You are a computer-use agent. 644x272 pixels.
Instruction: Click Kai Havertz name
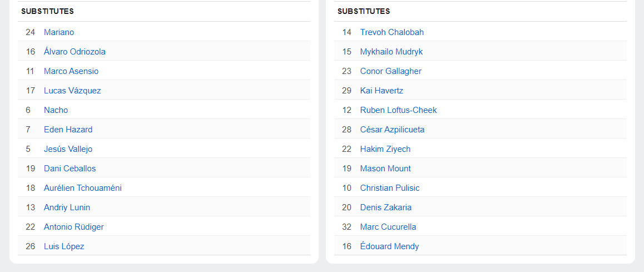382,91
